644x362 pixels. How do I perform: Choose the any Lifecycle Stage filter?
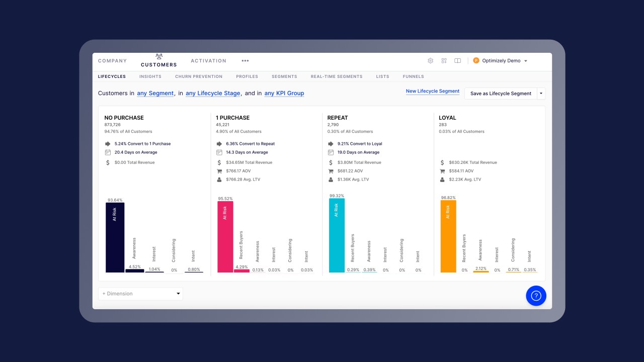tap(213, 94)
